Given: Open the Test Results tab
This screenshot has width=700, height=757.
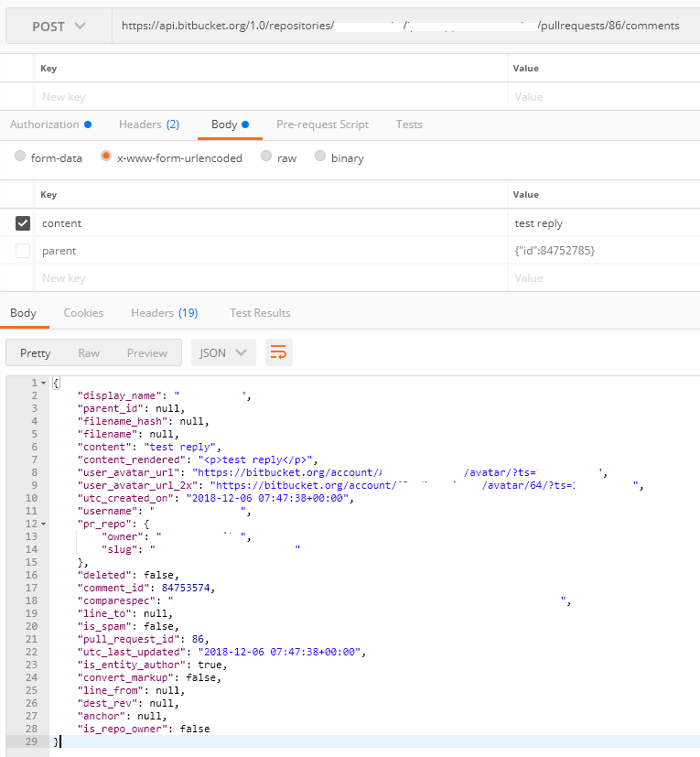Looking at the screenshot, I should tap(260, 313).
